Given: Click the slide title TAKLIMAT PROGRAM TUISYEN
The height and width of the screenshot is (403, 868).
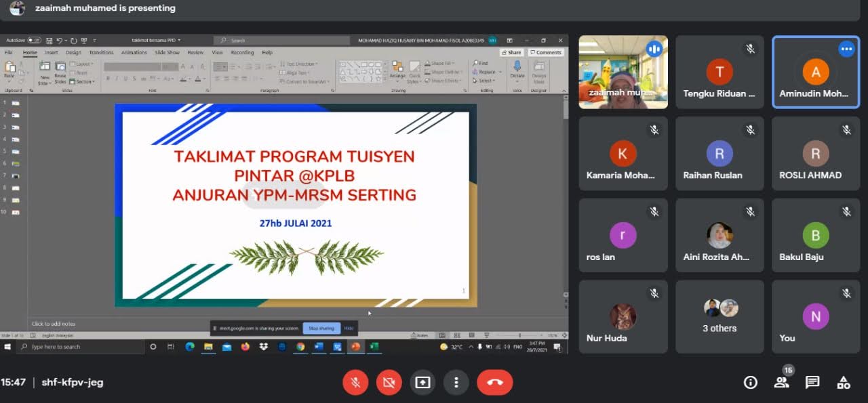Looking at the screenshot, I should pyautogui.click(x=294, y=156).
